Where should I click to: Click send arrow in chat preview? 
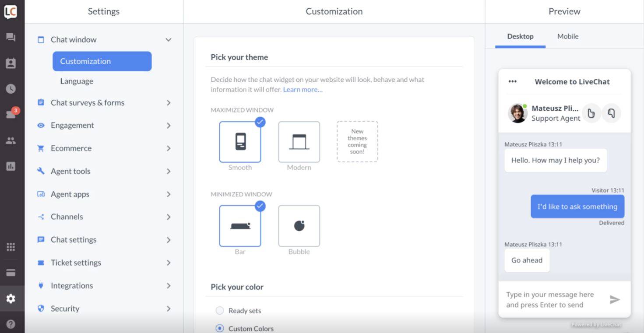click(x=615, y=299)
